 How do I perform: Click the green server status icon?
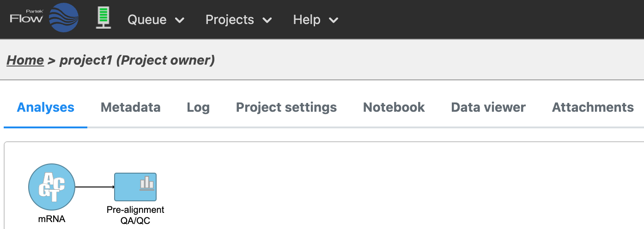tap(103, 19)
